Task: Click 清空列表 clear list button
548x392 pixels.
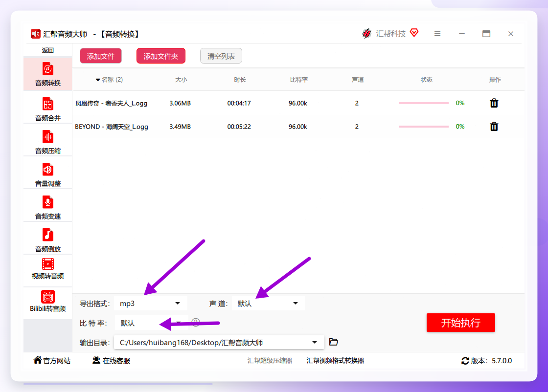Action: [x=221, y=56]
